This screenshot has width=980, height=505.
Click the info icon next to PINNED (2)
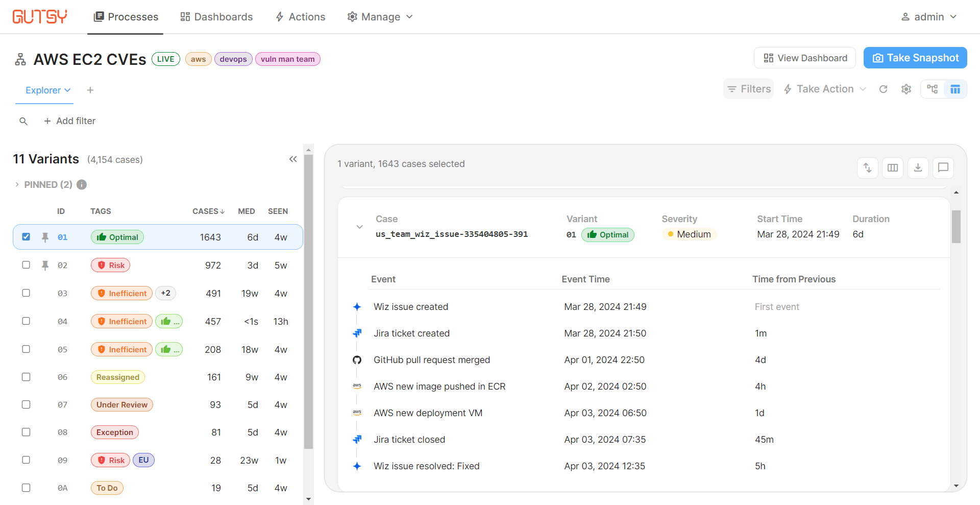click(x=82, y=184)
